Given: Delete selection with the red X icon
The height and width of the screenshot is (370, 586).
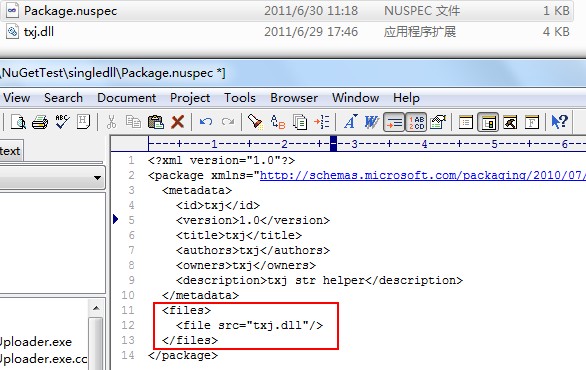Looking at the screenshot, I should coord(178,122).
